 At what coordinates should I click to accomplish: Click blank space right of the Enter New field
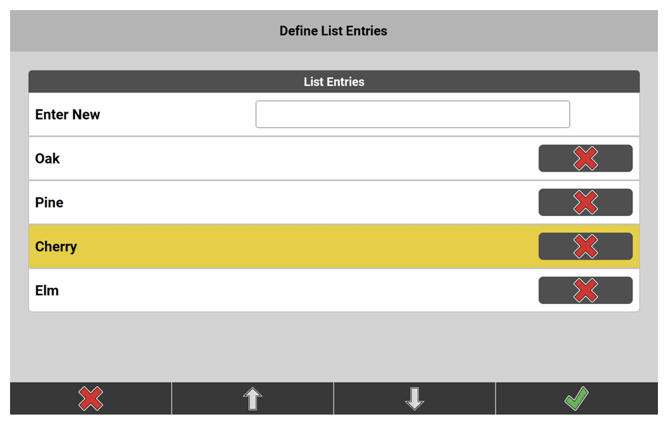(x=604, y=114)
